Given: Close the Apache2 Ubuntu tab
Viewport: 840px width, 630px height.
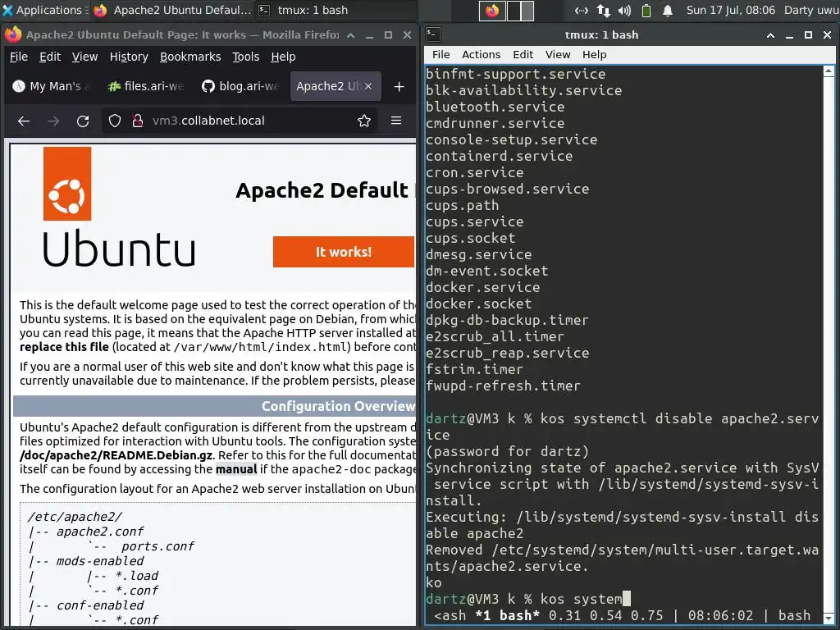Looking at the screenshot, I should pos(368,86).
